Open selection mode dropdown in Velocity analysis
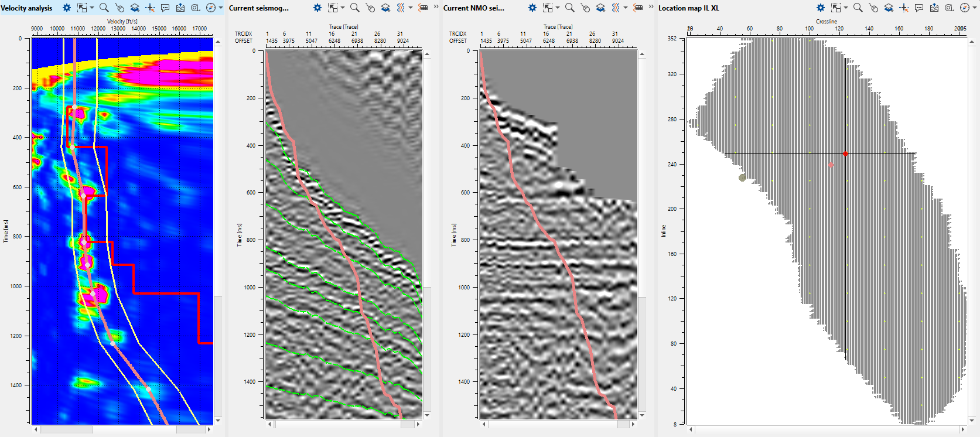Image resolution: width=980 pixels, height=437 pixels. 92,8
